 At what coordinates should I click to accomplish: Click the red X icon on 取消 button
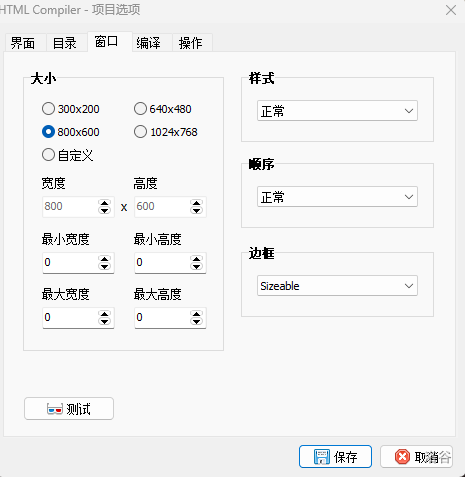pos(402,457)
